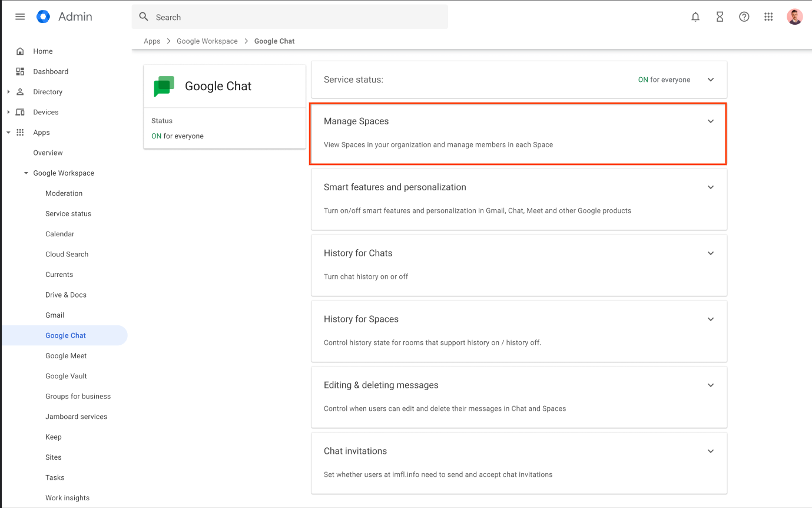
Task: Expand Editing & deleting messages chevron
Action: coord(711,385)
